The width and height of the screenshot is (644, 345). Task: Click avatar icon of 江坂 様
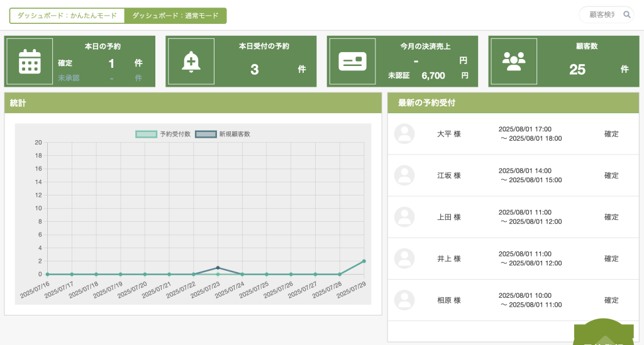404,175
